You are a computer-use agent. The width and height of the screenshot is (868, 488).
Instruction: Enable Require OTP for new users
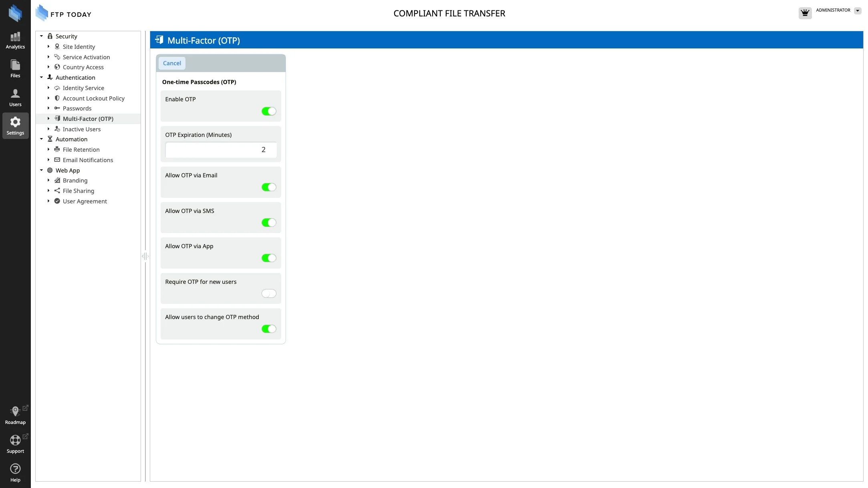pyautogui.click(x=269, y=293)
